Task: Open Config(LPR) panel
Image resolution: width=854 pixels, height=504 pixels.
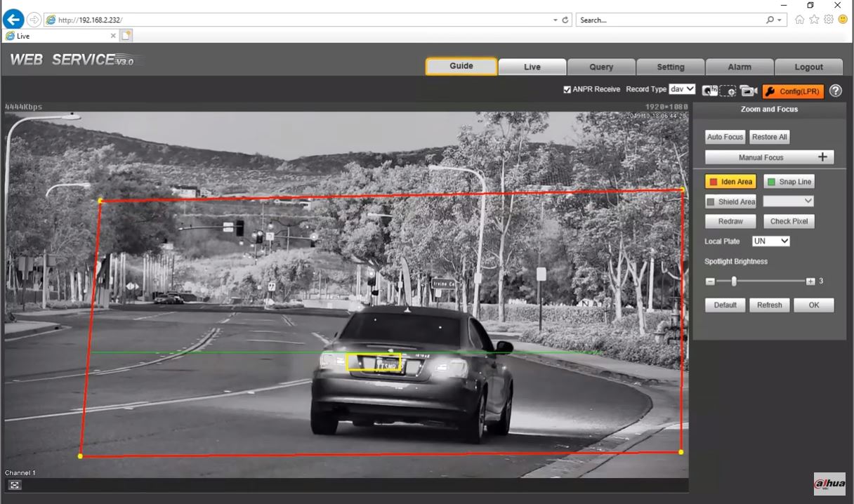Action: (x=793, y=91)
